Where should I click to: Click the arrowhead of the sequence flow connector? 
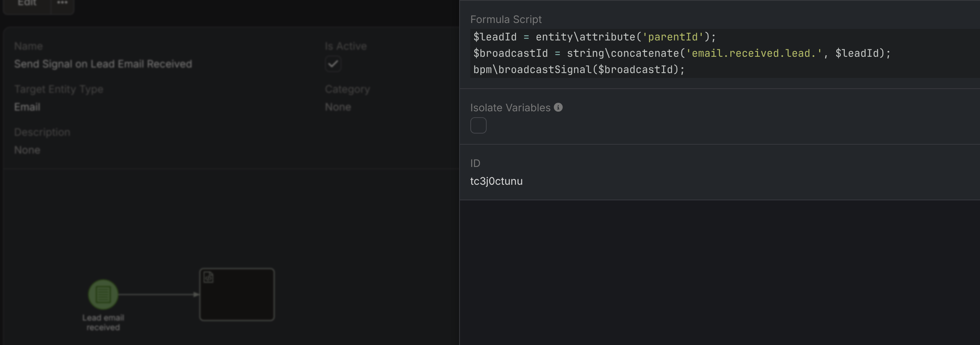(195, 295)
